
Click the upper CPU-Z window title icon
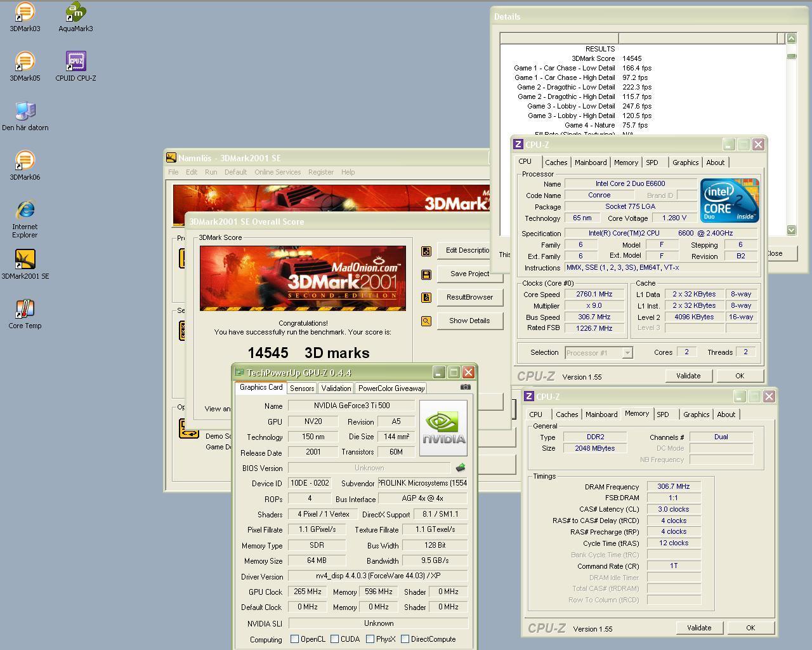pos(518,145)
